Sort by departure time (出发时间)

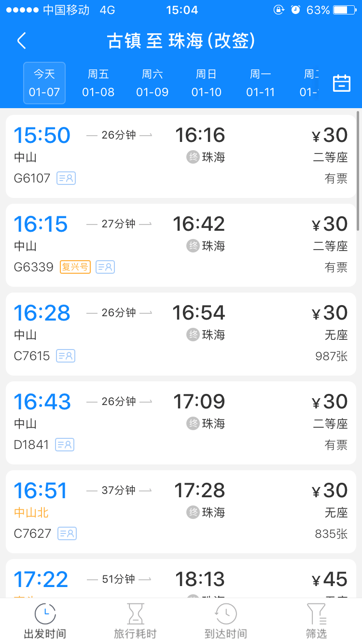point(45,622)
